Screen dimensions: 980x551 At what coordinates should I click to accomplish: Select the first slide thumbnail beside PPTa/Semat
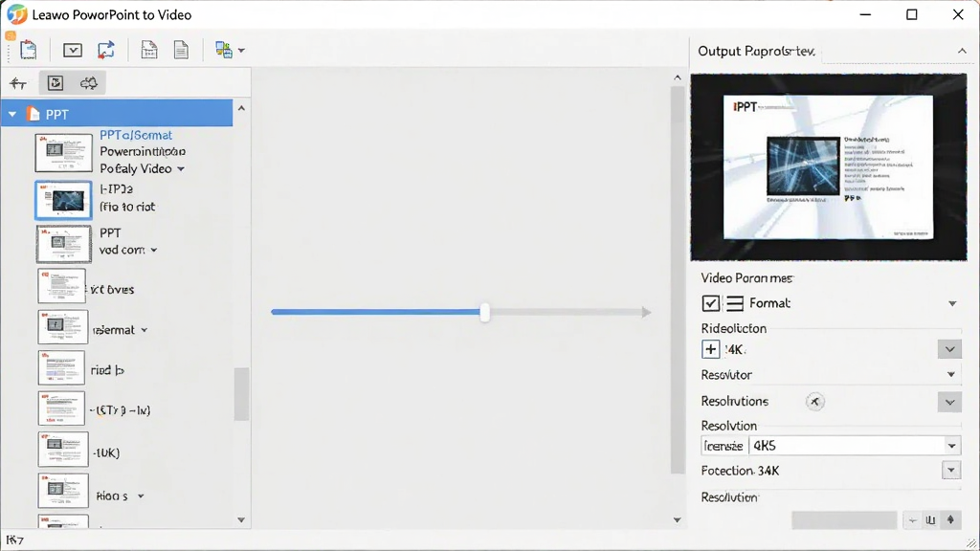tap(64, 152)
